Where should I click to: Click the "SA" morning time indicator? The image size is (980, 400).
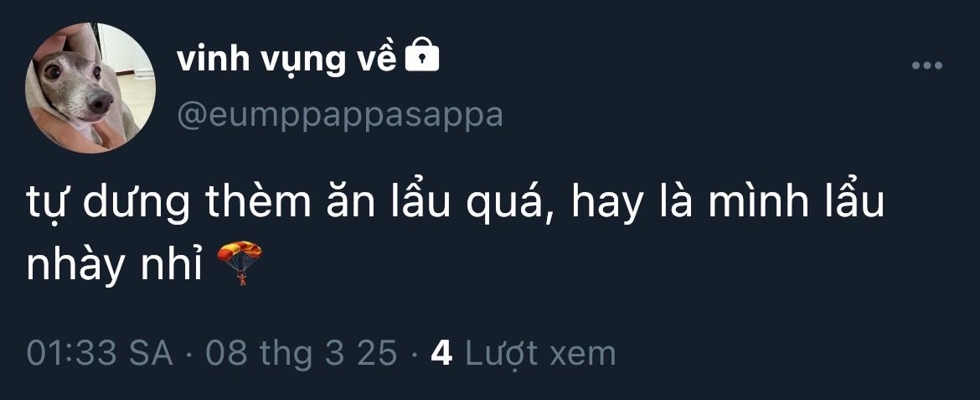(152, 354)
